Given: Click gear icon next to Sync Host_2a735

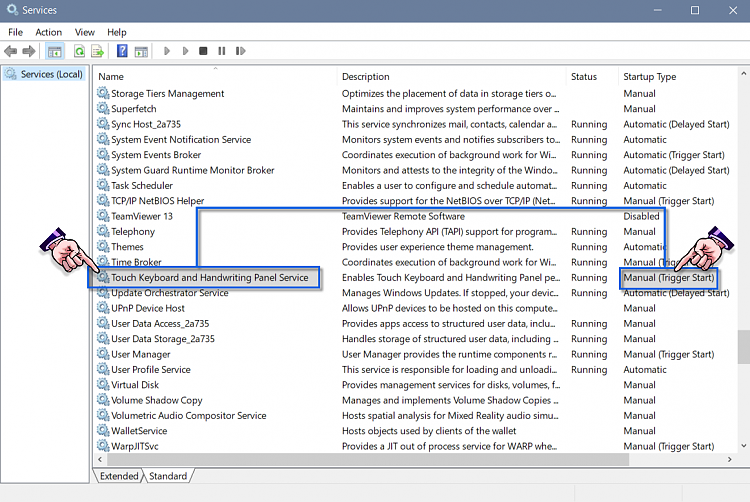Looking at the screenshot, I should pyautogui.click(x=103, y=123).
